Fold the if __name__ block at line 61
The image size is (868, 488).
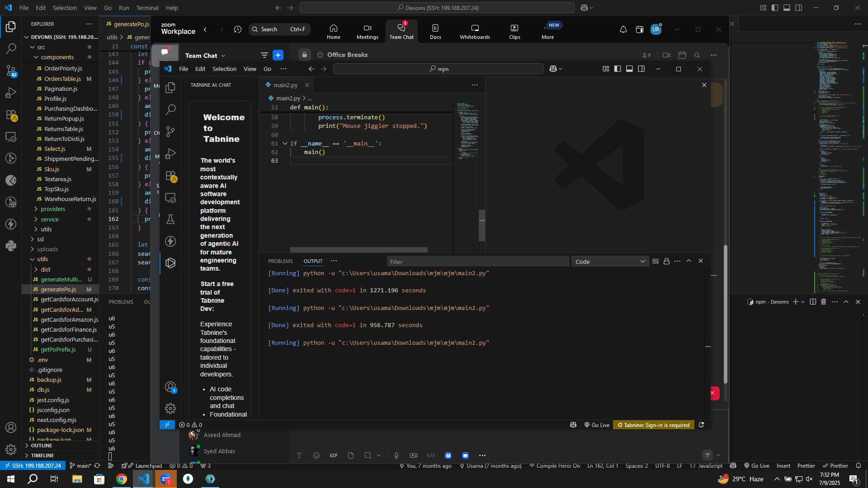click(x=285, y=143)
